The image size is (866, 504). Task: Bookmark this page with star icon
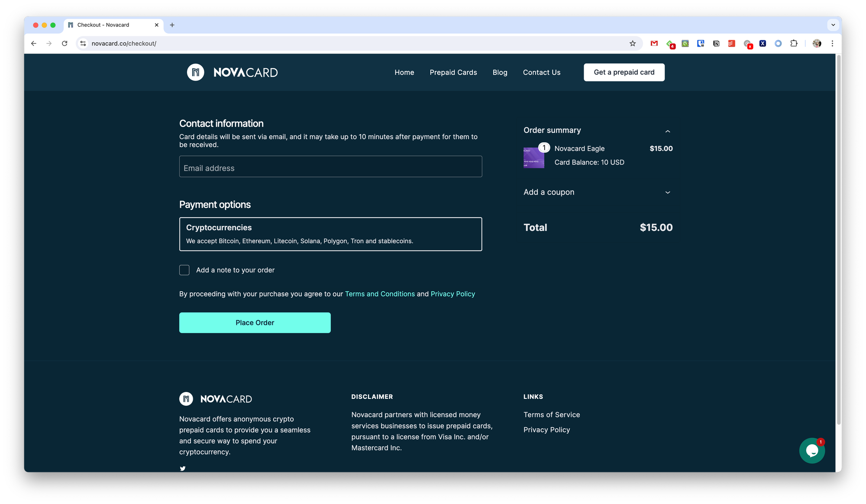point(633,43)
